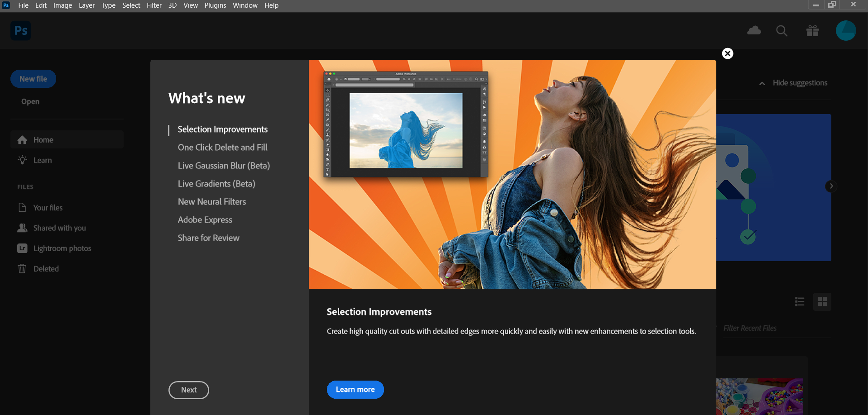Click the Home sidebar icon
The height and width of the screenshot is (415, 868).
(22, 140)
